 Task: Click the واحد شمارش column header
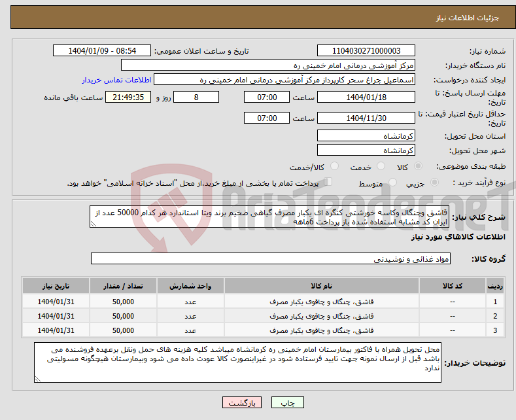190,286
